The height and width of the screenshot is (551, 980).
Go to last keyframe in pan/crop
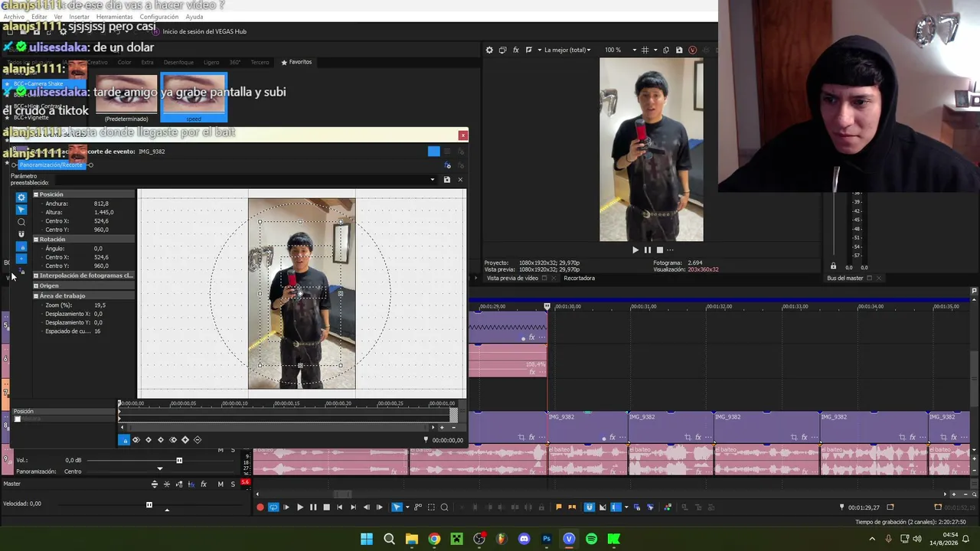click(x=173, y=440)
